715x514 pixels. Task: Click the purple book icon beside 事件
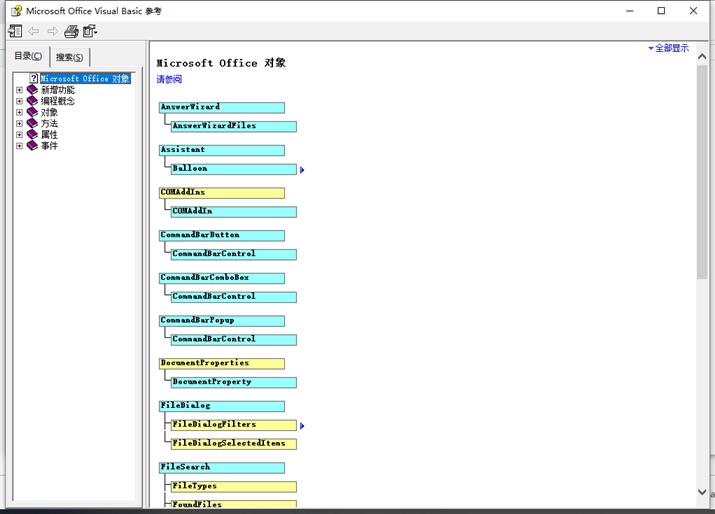tap(32, 145)
